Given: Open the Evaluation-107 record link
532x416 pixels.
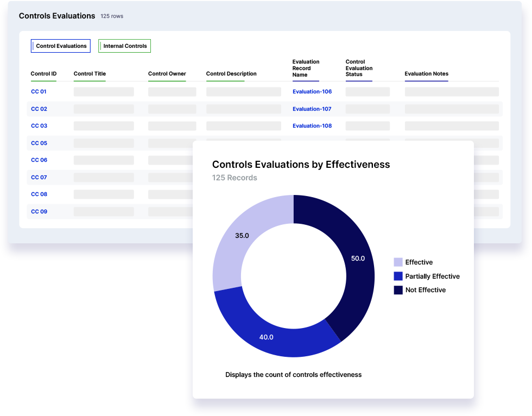Looking at the screenshot, I should click(x=312, y=109).
